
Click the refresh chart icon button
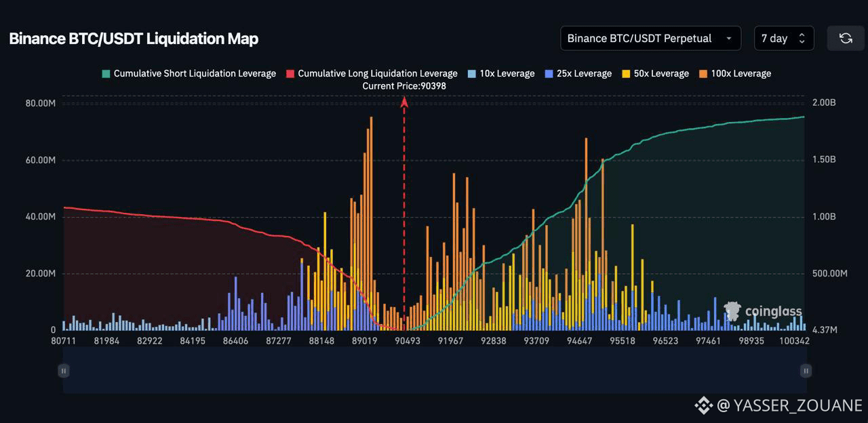846,38
